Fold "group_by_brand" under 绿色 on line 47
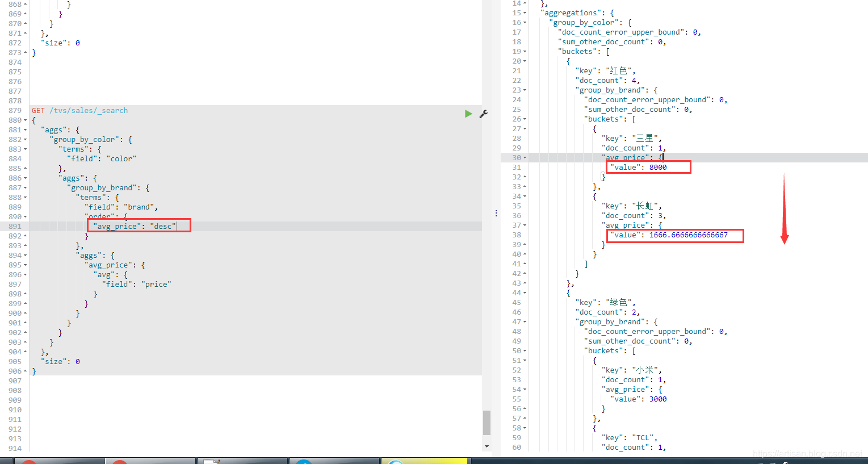 tap(525, 322)
